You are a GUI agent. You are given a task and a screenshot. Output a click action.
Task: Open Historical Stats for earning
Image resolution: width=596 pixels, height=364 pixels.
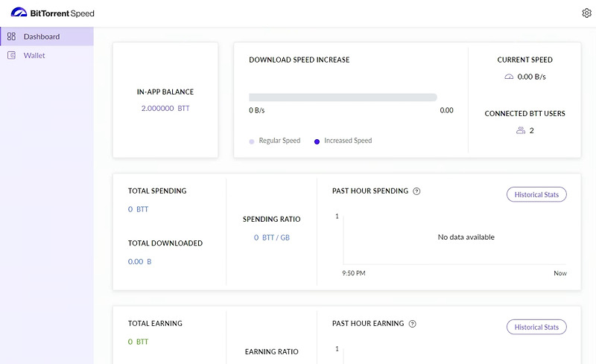(536, 327)
